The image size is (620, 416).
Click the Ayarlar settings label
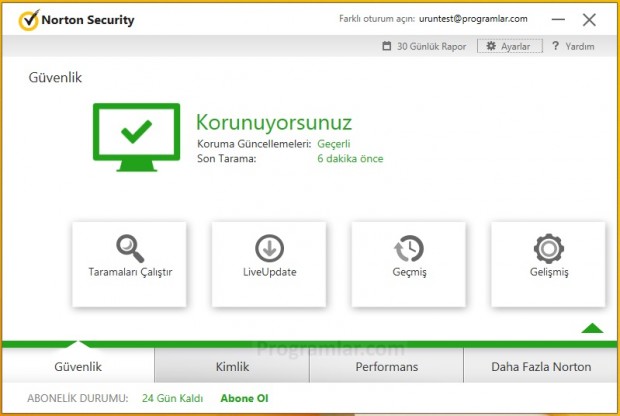click(x=515, y=46)
